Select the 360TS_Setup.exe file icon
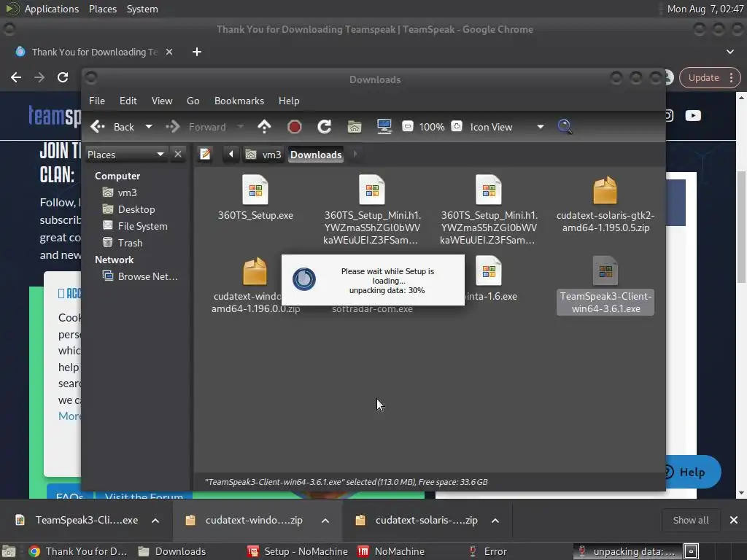 coord(255,190)
